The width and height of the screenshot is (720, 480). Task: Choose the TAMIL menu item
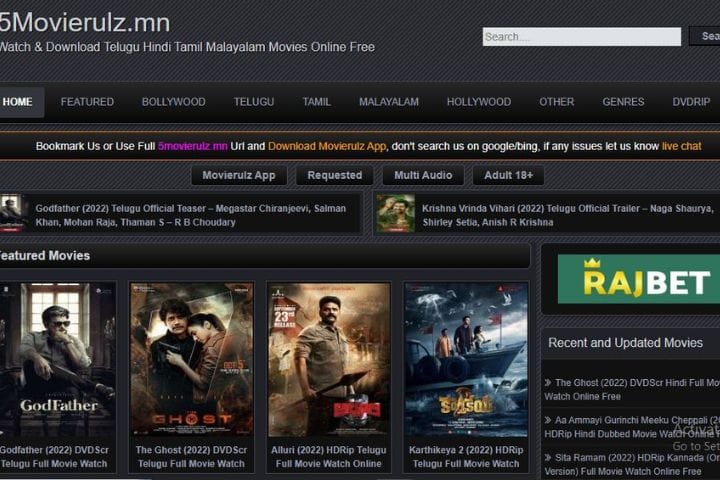pos(316,102)
